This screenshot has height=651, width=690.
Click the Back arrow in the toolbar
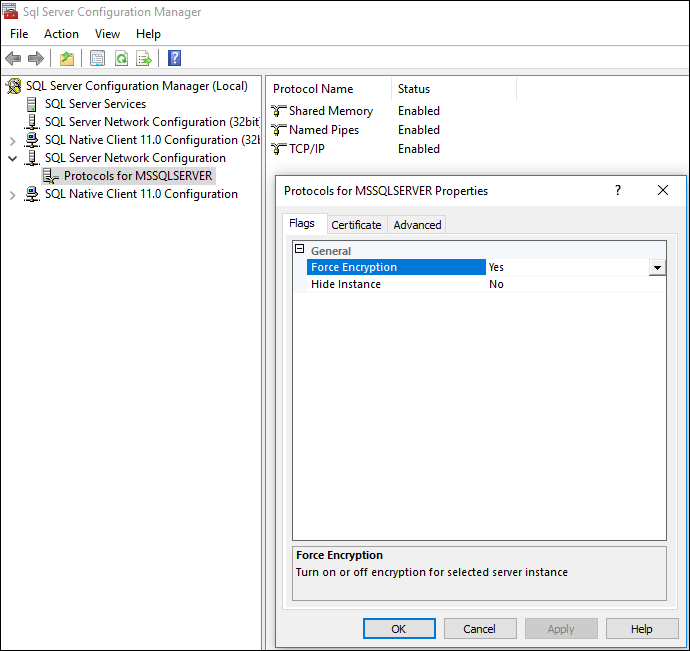pos(13,58)
